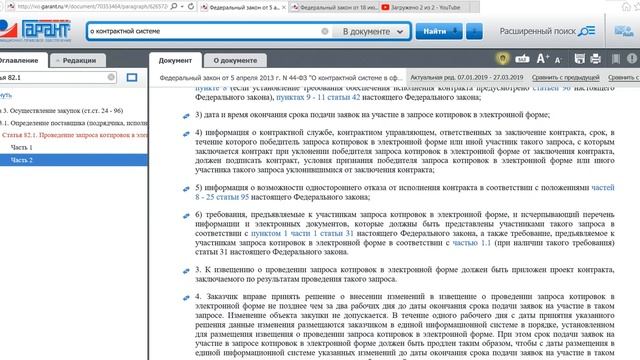Switch to the Оглавление tab
The height and width of the screenshot is (360, 640).
(x=20, y=60)
